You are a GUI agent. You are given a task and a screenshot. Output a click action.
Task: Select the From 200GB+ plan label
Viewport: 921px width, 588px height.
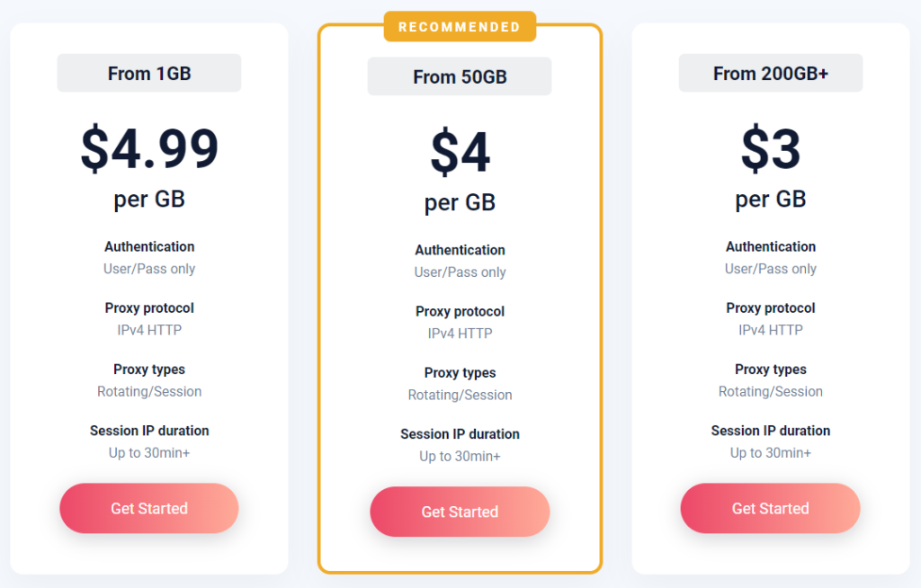coord(771,74)
